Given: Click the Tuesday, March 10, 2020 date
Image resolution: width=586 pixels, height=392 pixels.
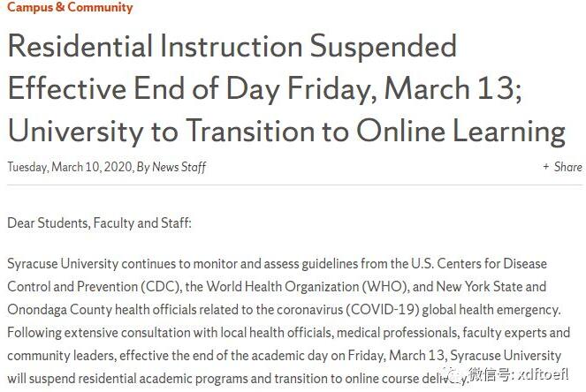Looking at the screenshot, I should (70, 167).
